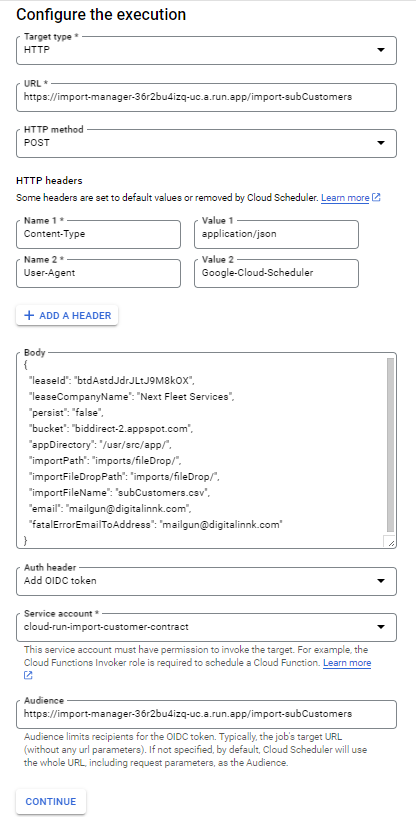Click the CONTINUE button
This screenshot has height=817, width=416.
point(51,801)
